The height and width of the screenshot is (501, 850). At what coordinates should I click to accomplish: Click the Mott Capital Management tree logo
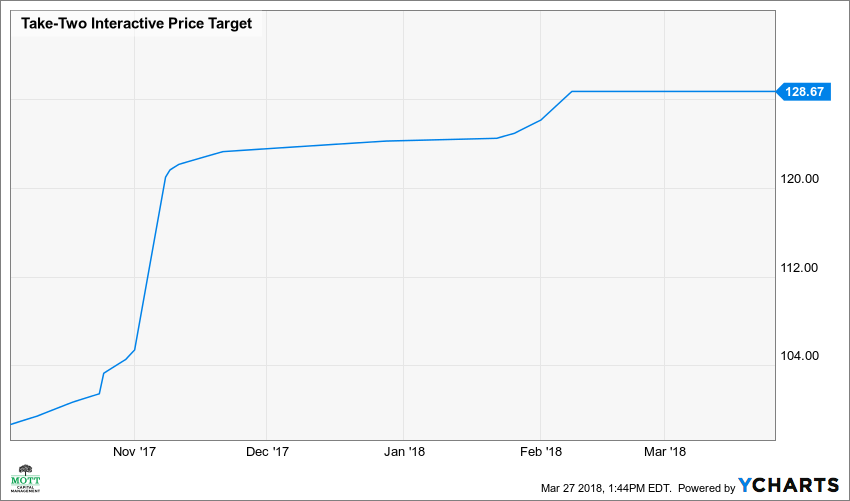[x=25, y=480]
